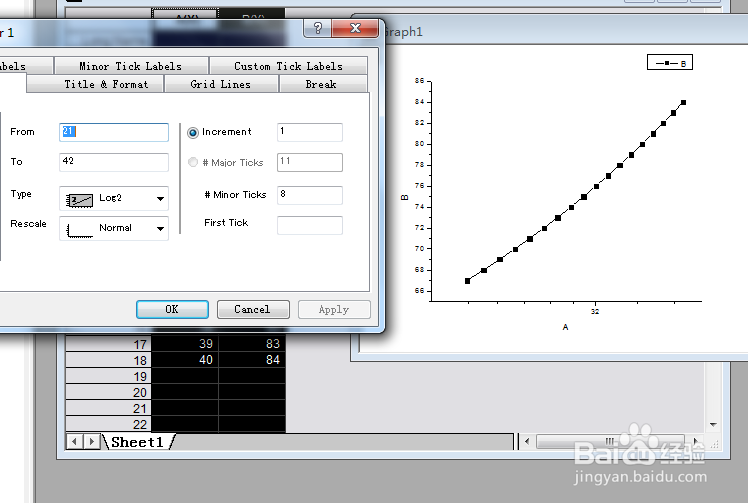Viewport: 748px width, 503px height.
Task: Open the Rescale dropdown showing Normal
Action: point(114,228)
